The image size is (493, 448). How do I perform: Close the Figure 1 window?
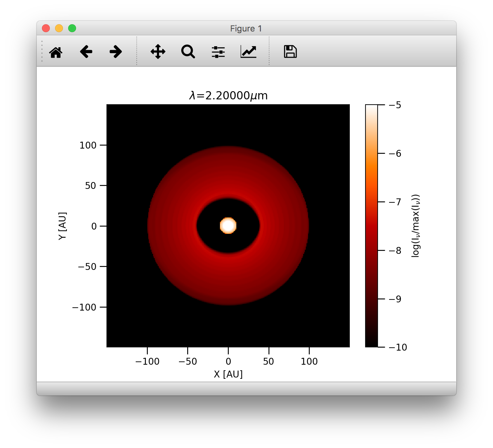click(46, 28)
